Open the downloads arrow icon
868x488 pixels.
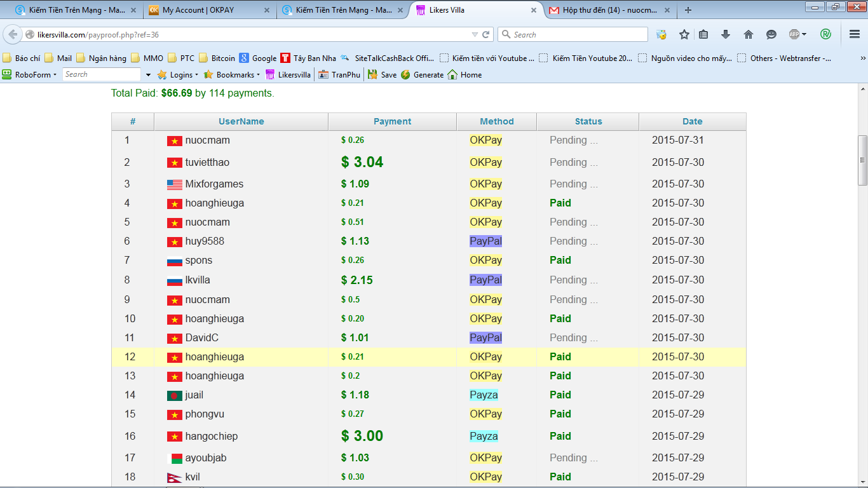(x=725, y=34)
